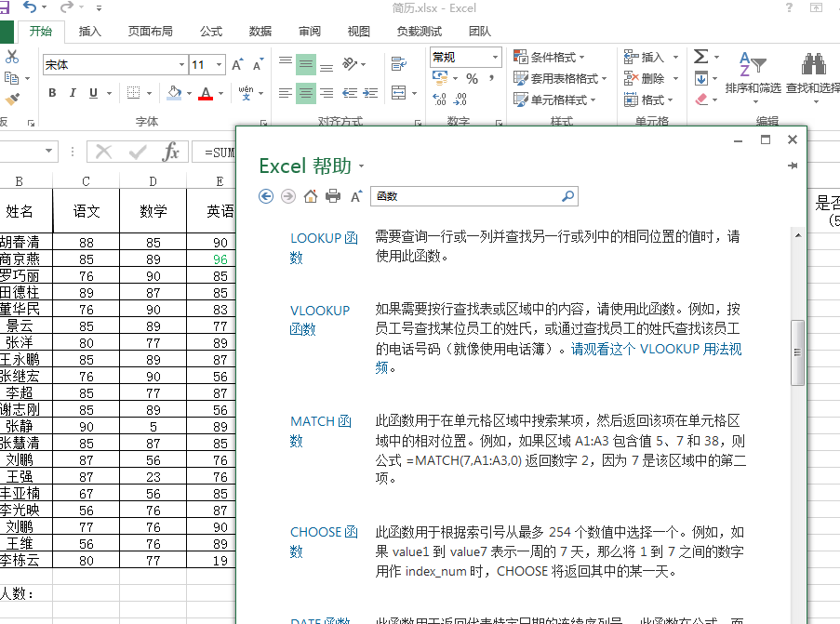Toggle Top Align vertical alignment
This screenshot has height=624, width=840.
click(286, 60)
